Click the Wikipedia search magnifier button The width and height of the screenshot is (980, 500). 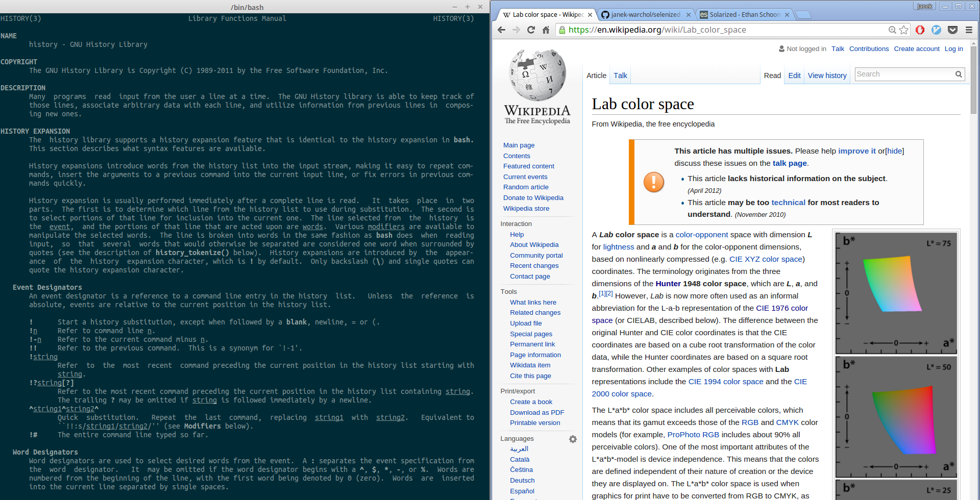point(959,74)
